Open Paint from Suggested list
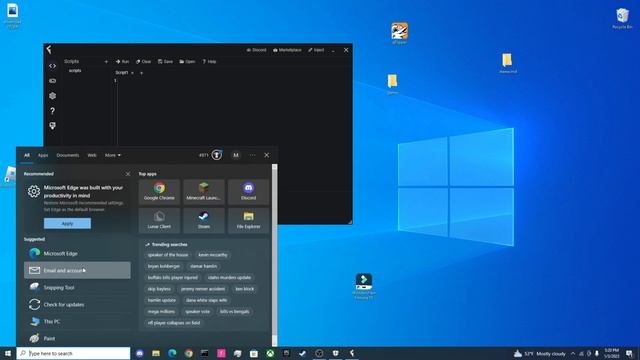The width and height of the screenshot is (640, 360). [x=77, y=338]
